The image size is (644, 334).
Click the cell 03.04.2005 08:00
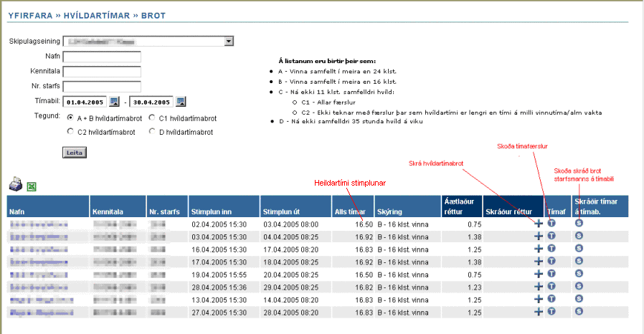pos(290,224)
